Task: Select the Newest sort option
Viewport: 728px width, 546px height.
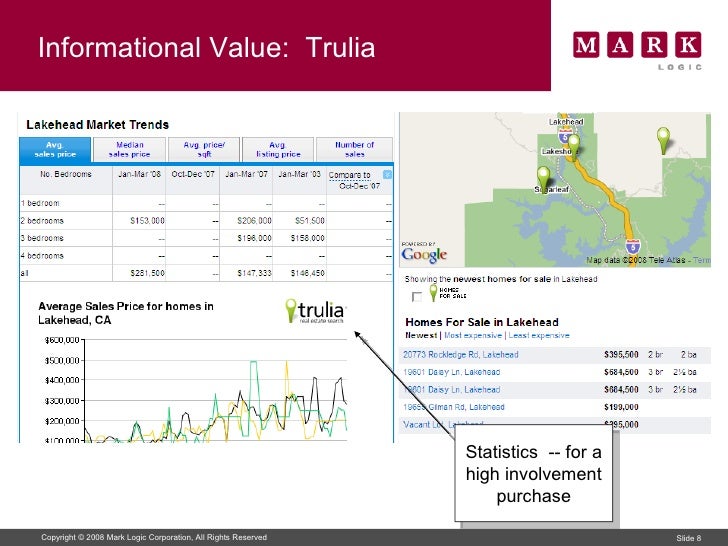Action: [421, 335]
